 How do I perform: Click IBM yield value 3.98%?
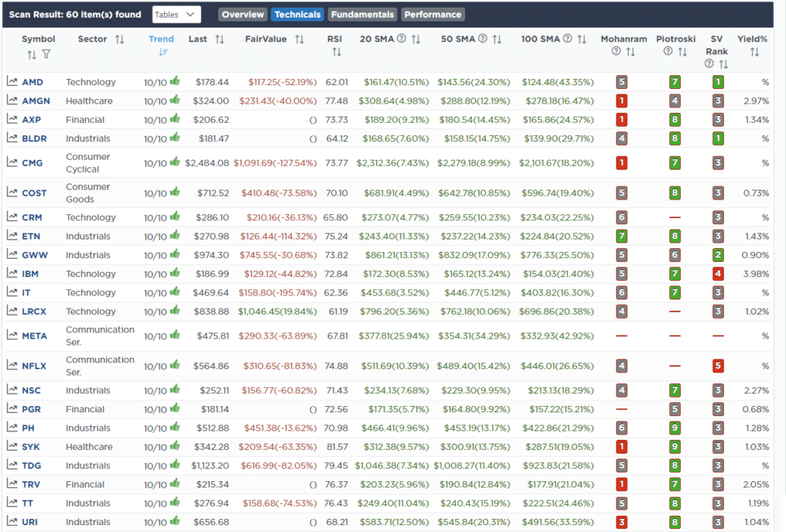tap(756, 274)
